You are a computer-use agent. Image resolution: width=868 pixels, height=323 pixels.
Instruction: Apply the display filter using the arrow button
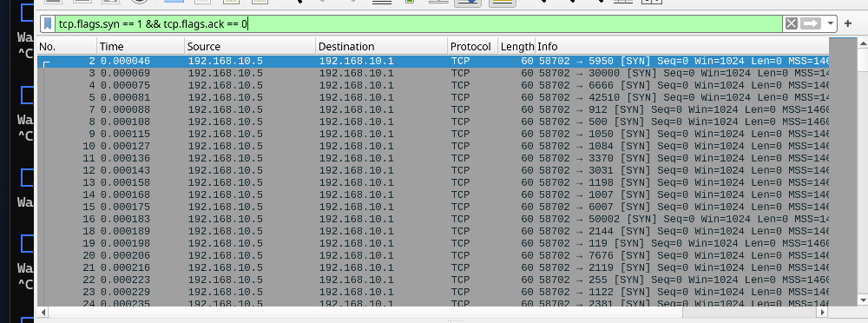[x=811, y=23]
